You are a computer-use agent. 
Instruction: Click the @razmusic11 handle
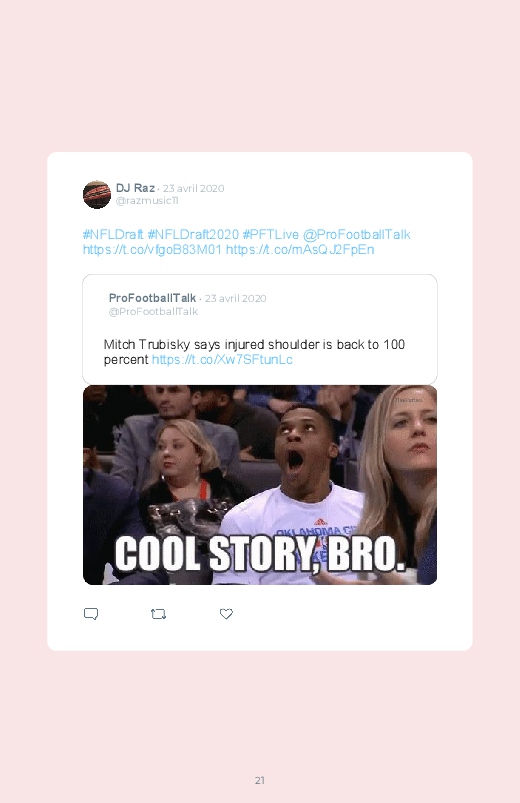[x=147, y=201]
